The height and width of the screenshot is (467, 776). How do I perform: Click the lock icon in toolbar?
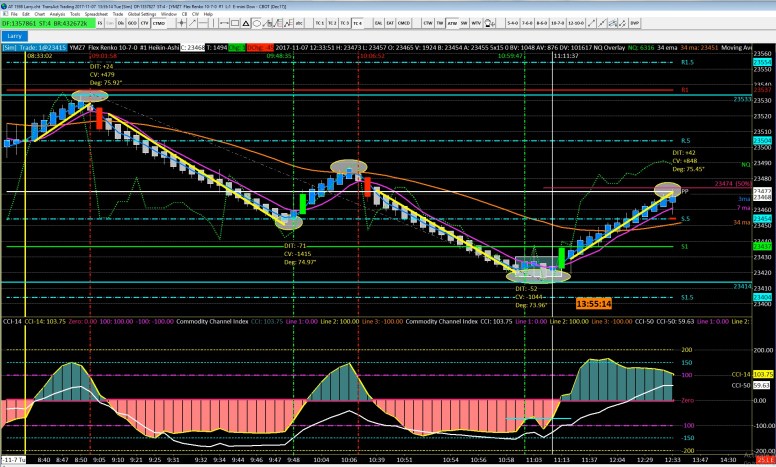pyautogui.click(x=490, y=23)
